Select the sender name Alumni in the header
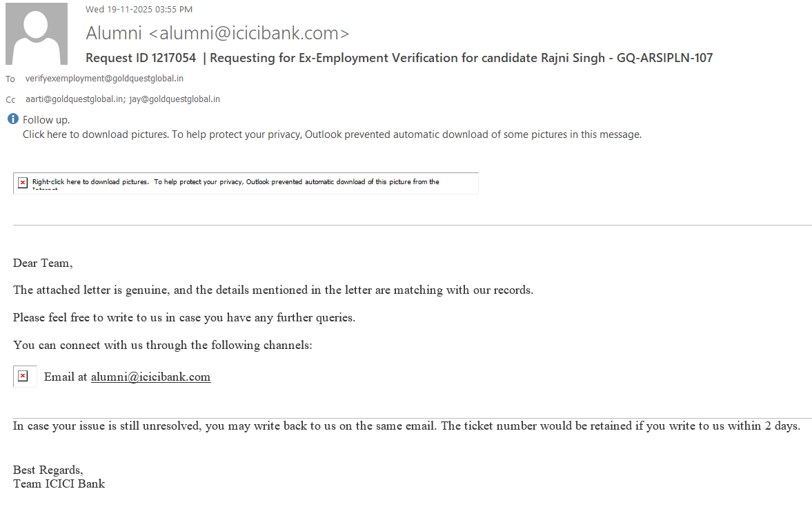 point(114,32)
